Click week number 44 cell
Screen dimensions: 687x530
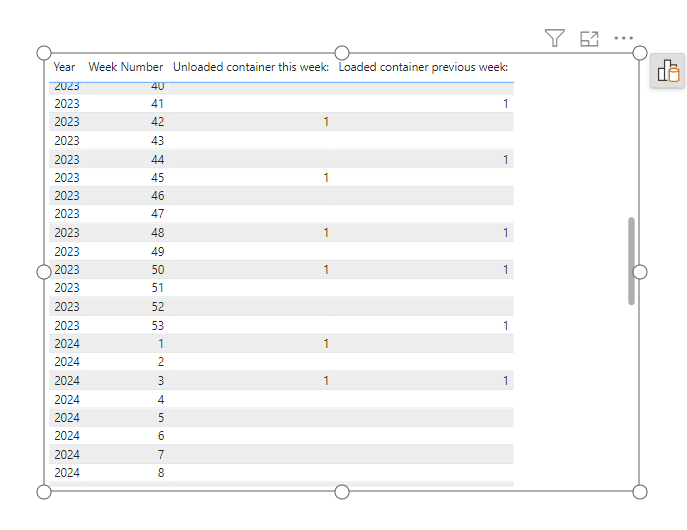157,159
